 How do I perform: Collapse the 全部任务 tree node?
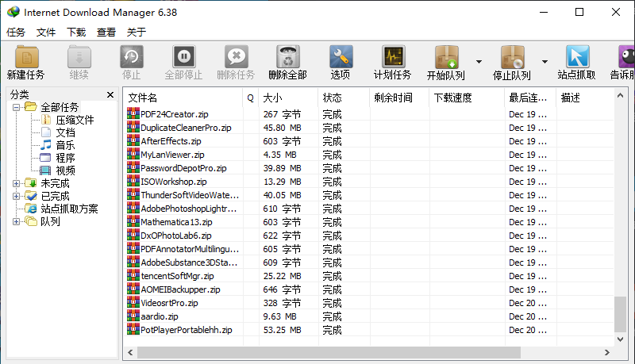coord(17,107)
